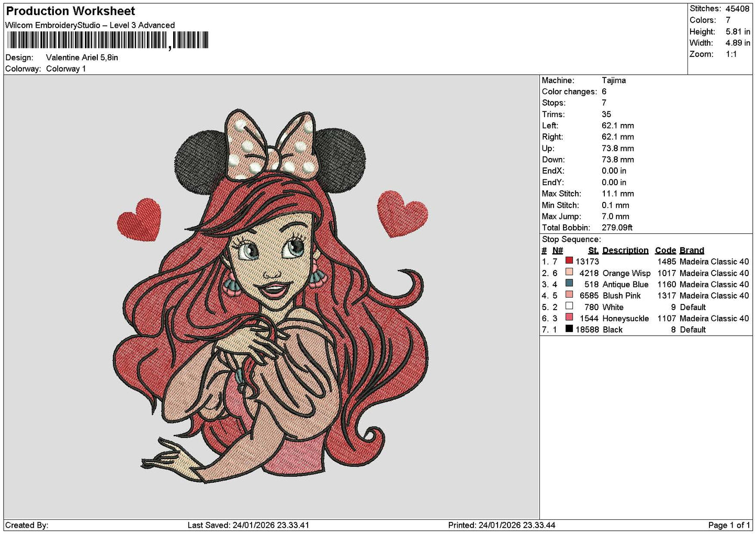Click the Min Stitch value 0.1 mm
This screenshot has width=756, height=534.
(615, 205)
